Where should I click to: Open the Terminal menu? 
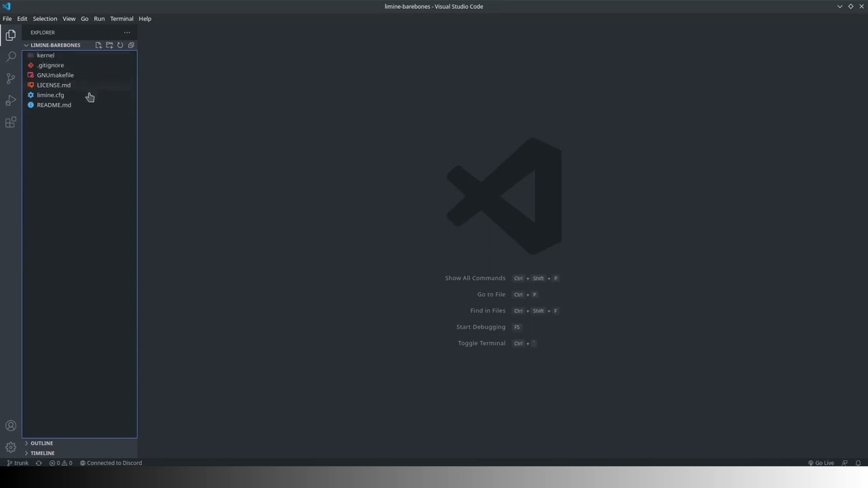click(122, 19)
